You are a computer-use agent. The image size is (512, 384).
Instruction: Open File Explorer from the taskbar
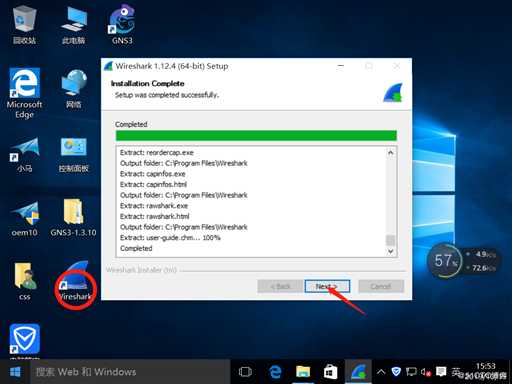(x=303, y=372)
